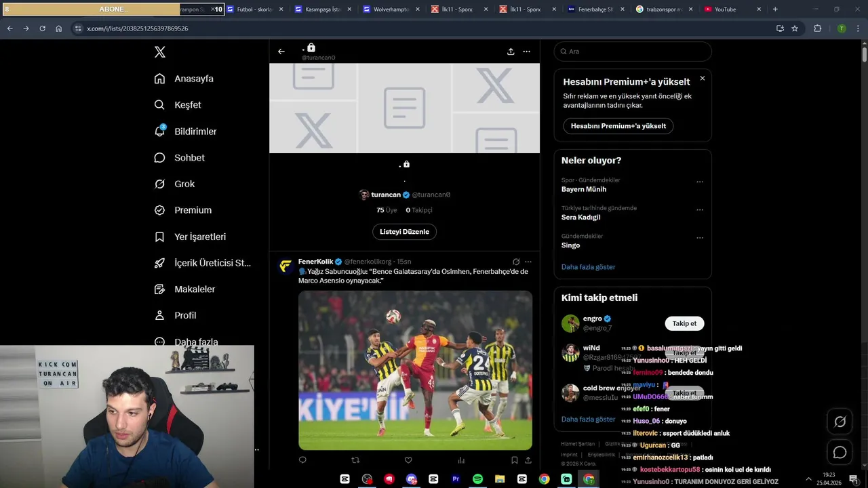Bookmark the FenerKolik tweet
This screenshot has height=488, width=868.
[515, 460]
